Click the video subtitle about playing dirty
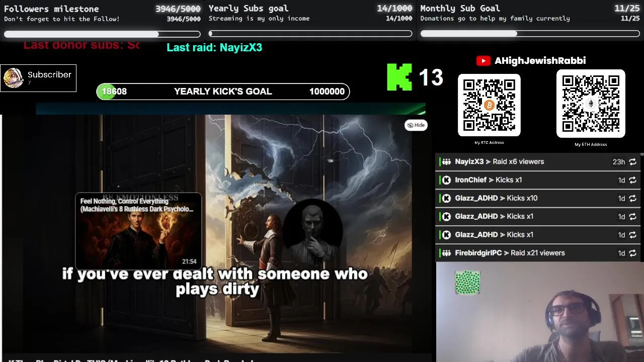Image resolution: width=644 pixels, height=362 pixels. (x=215, y=282)
